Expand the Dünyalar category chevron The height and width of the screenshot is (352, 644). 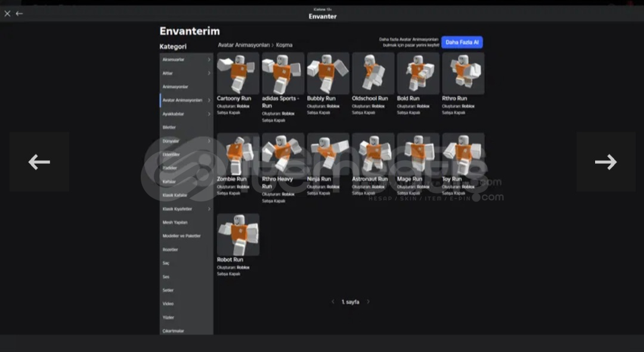209,141
